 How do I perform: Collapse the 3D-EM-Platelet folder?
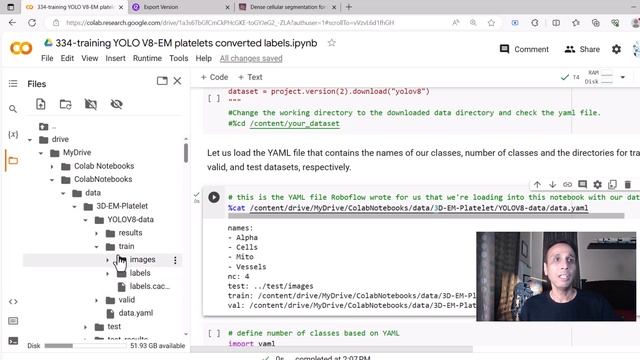pos(74,207)
